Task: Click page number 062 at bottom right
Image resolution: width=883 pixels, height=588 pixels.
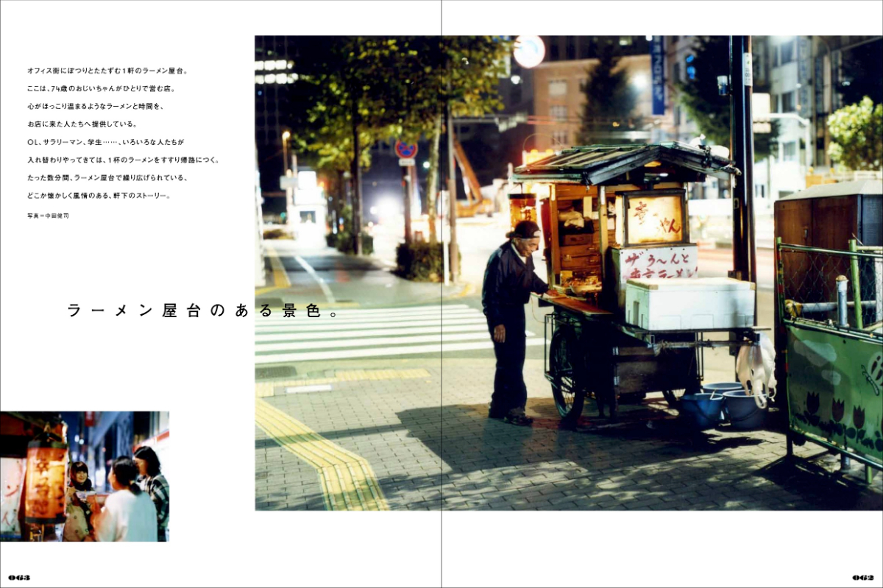Action: click(x=862, y=577)
